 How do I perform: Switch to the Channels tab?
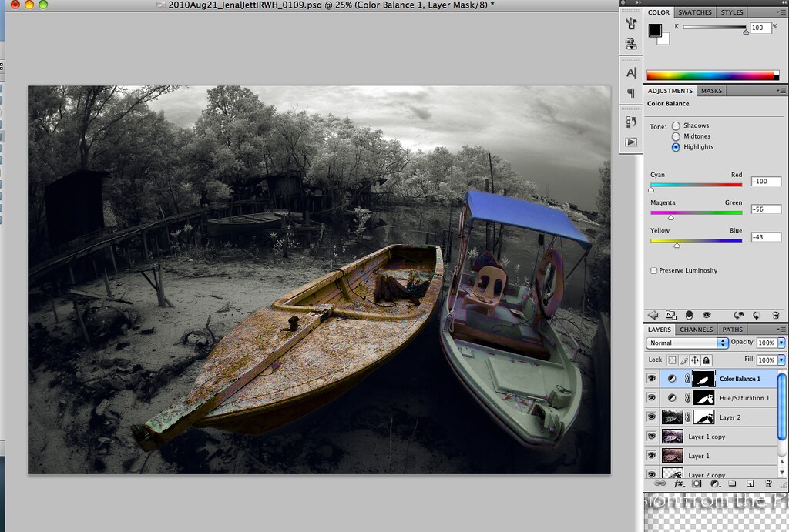(x=697, y=330)
